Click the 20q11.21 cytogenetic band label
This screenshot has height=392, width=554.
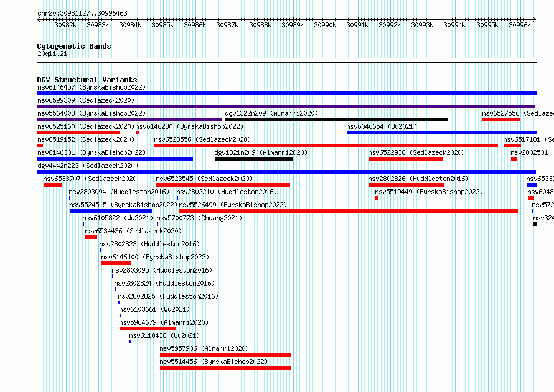tap(52, 54)
